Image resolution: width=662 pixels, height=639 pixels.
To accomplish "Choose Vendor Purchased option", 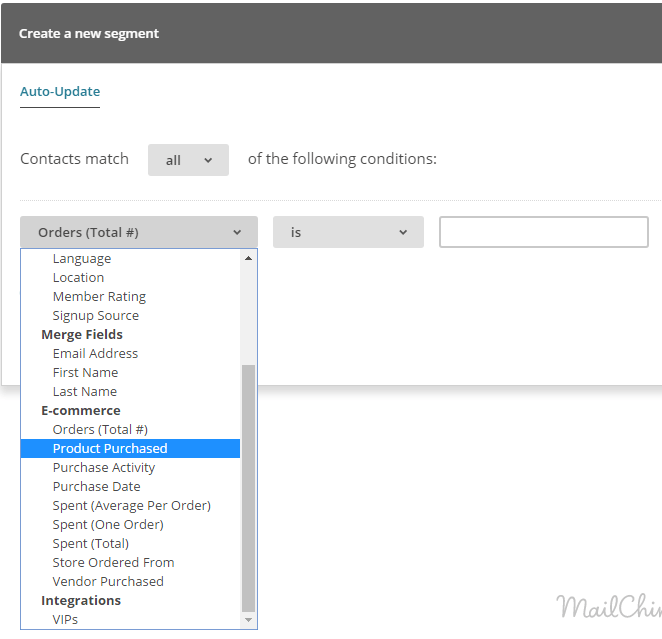I will tap(130, 582).
